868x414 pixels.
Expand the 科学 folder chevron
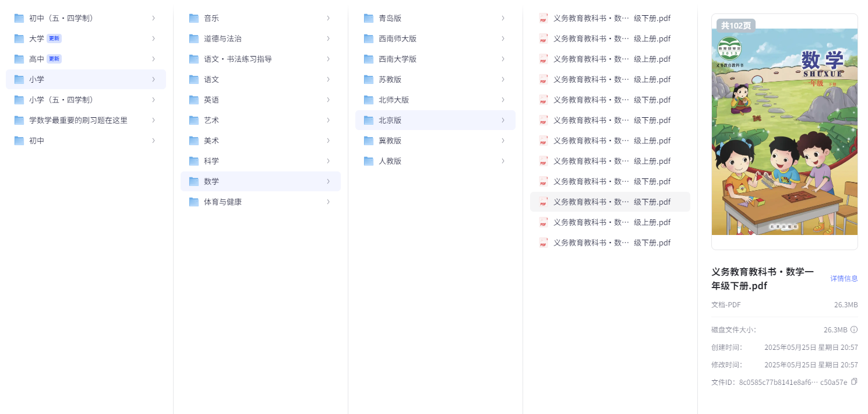pos(328,161)
